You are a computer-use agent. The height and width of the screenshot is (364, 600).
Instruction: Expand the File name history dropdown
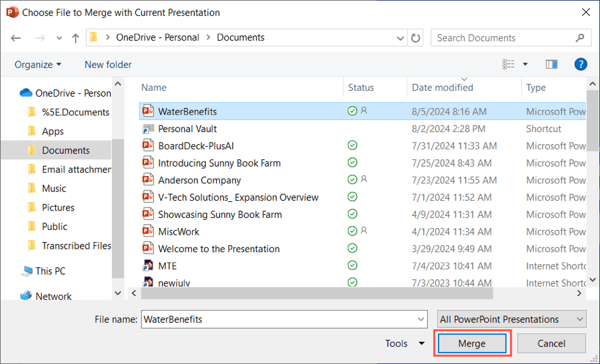(x=421, y=319)
